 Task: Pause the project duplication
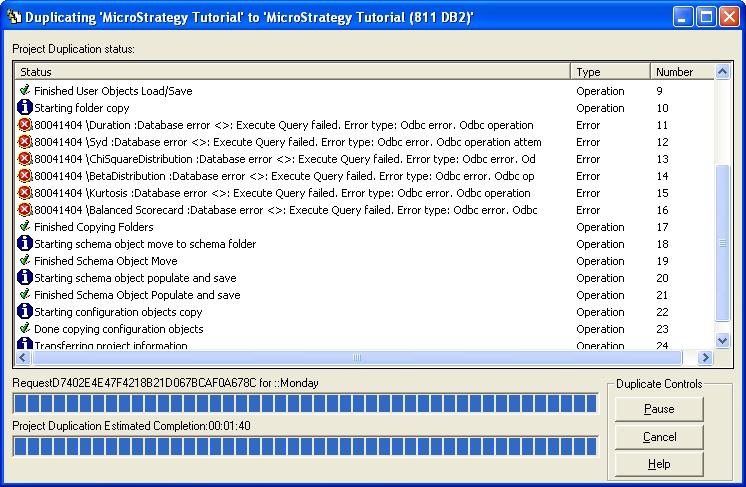tap(659, 409)
